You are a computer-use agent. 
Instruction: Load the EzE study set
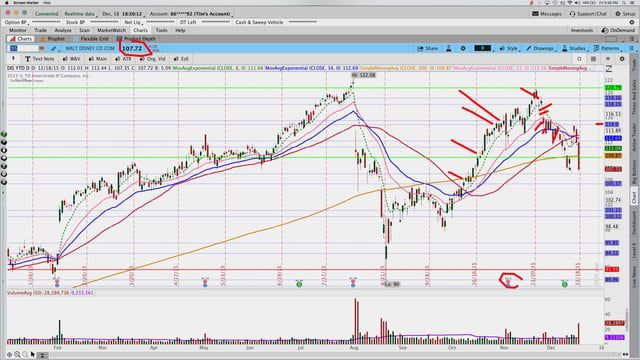tap(181, 59)
